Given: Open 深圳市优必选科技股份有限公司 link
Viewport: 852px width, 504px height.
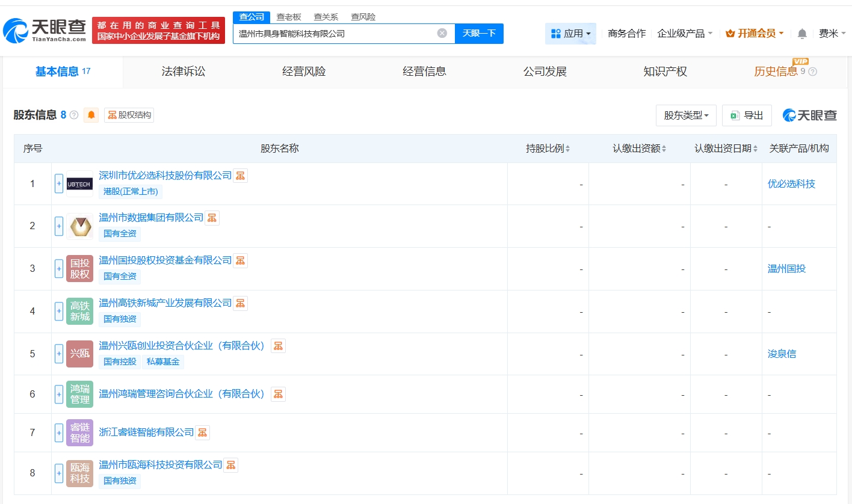Looking at the screenshot, I should (165, 176).
